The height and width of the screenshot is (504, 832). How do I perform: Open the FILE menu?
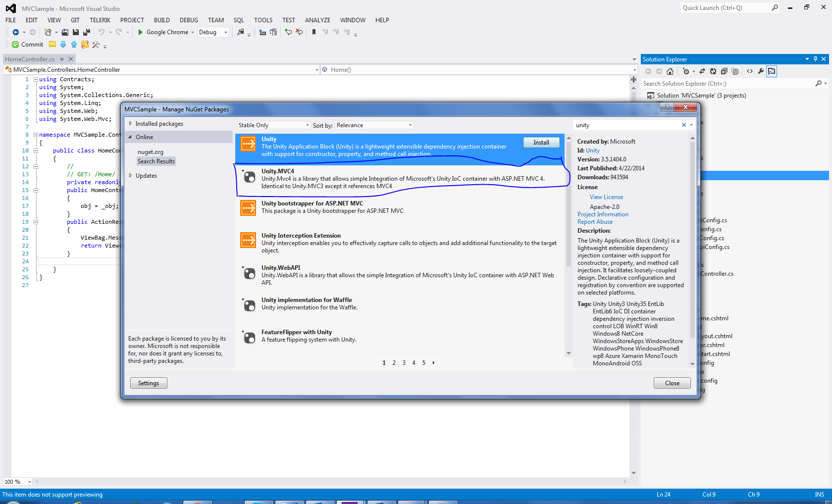[11, 20]
